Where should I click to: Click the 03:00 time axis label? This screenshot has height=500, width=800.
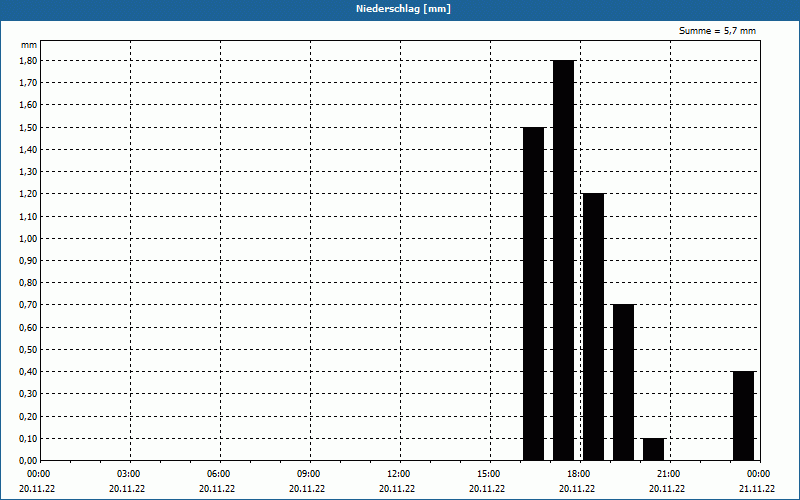[130, 474]
